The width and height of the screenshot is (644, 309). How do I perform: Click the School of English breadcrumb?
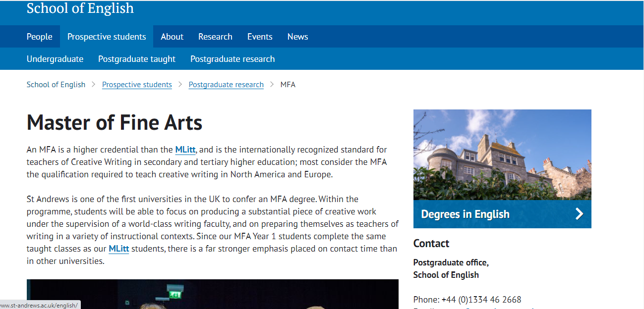[x=56, y=85]
